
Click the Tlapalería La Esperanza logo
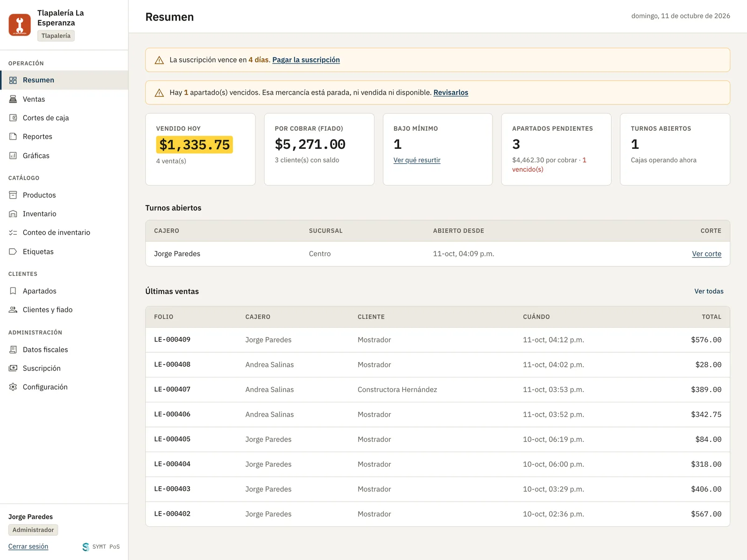[x=20, y=25]
